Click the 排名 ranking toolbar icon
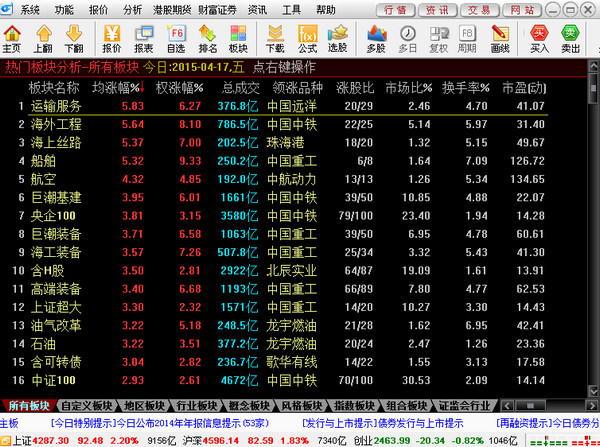 click(207, 38)
